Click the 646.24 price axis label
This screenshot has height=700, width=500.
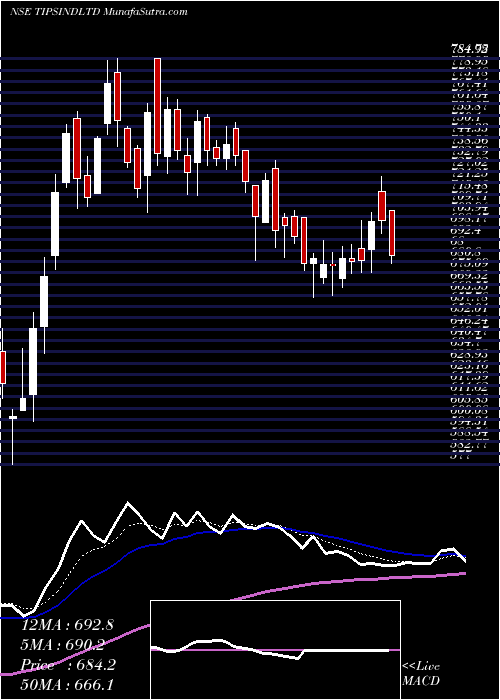(469, 321)
